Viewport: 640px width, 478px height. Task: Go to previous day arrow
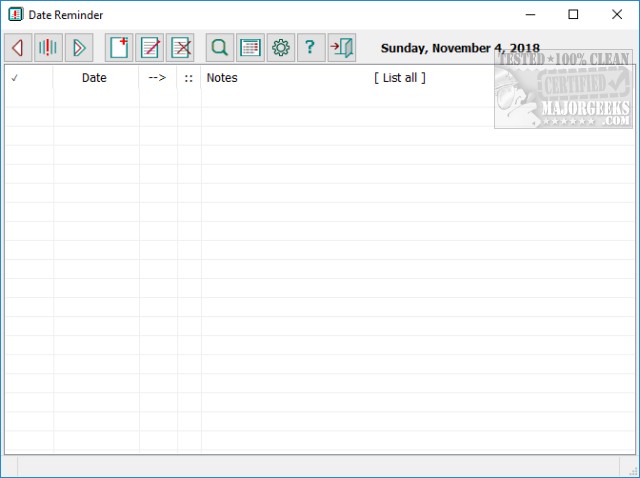tap(18, 48)
